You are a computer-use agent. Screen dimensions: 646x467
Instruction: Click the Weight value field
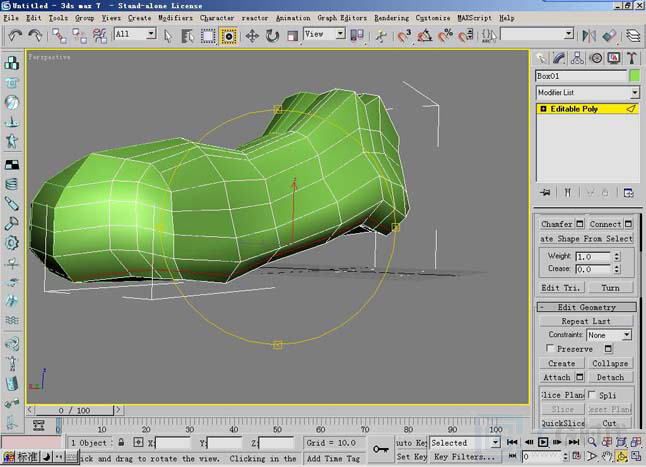point(592,257)
